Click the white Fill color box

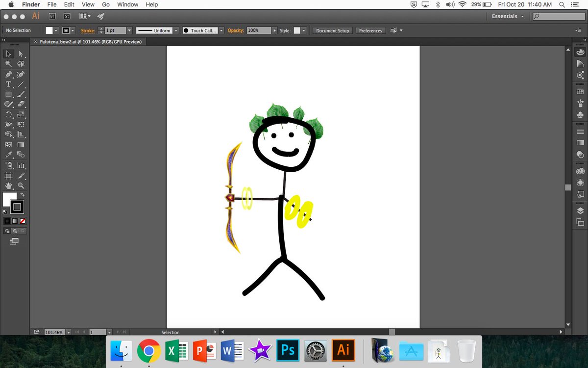[9, 199]
